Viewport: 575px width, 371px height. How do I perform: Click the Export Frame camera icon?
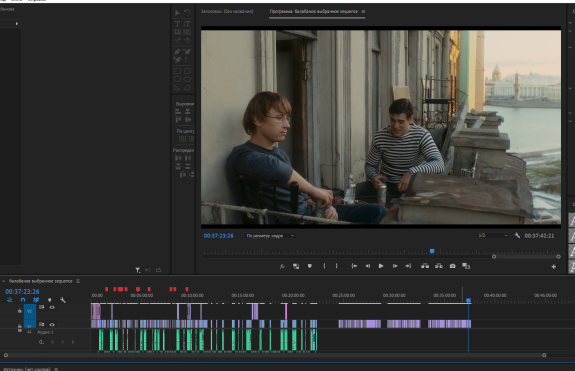coord(453,266)
